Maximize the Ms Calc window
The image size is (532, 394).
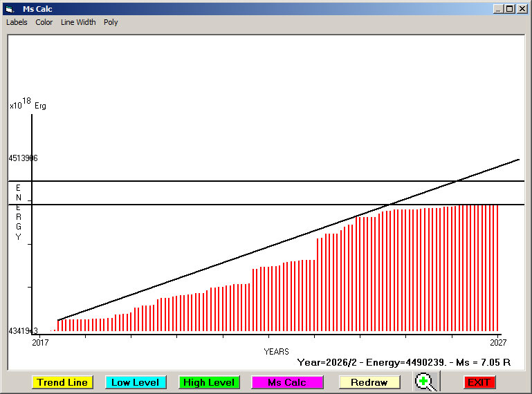pos(510,9)
